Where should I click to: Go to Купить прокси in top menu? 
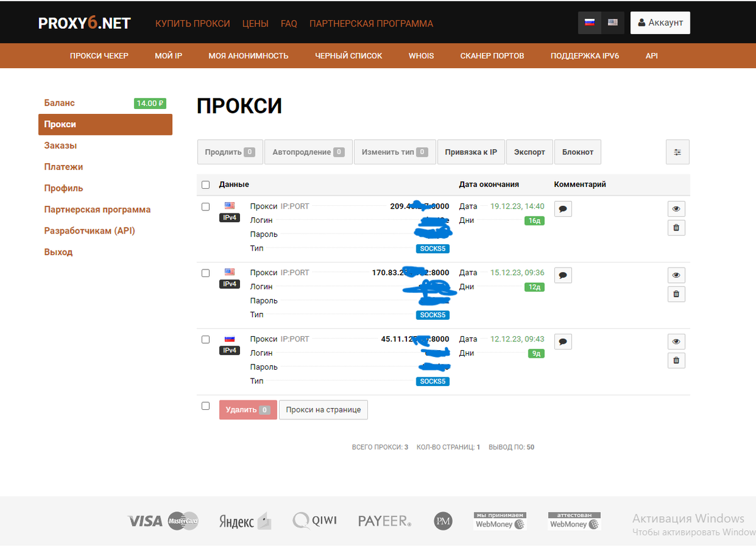click(x=193, y=23)
